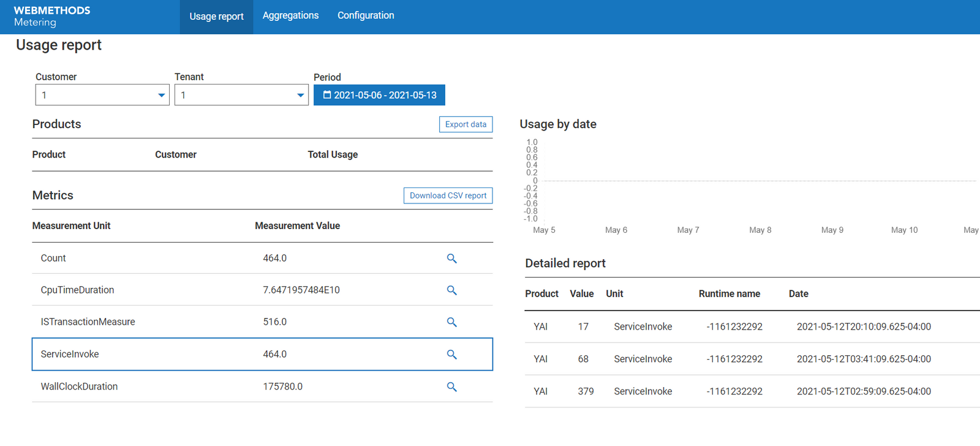Viewport: 980px width, 446px height.
Task: Open the Configuration tab
Action: tap(366, 16)
